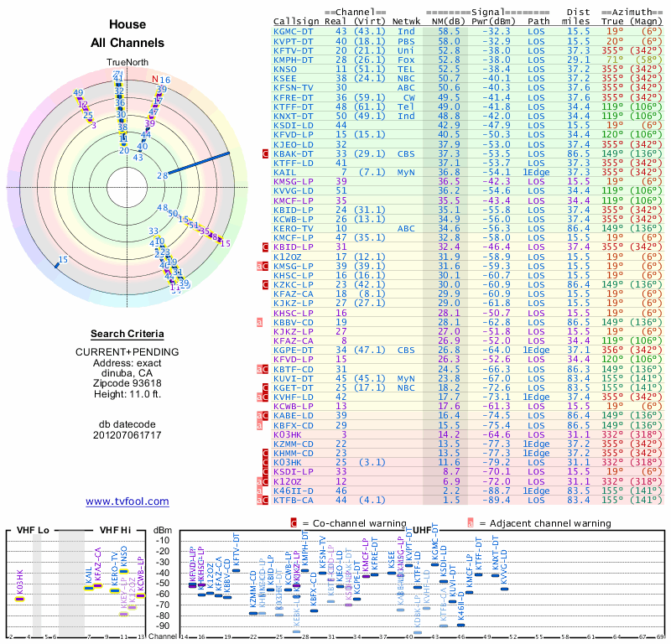Click the co-channel icon beside KGET-DT
The image size is (671, 644).
point(265,387)
